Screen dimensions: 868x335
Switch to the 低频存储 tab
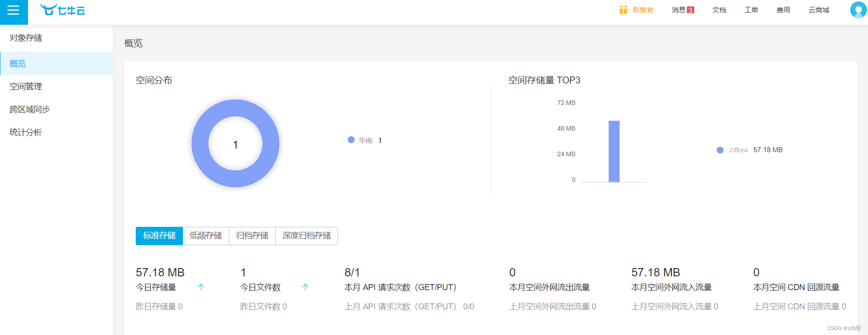click(x=206, y=236)
